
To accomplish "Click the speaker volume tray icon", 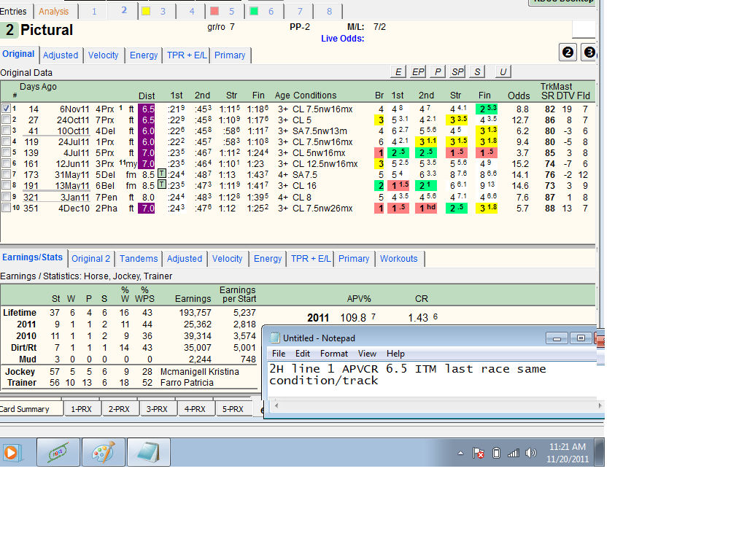I will tap(531, 453).
